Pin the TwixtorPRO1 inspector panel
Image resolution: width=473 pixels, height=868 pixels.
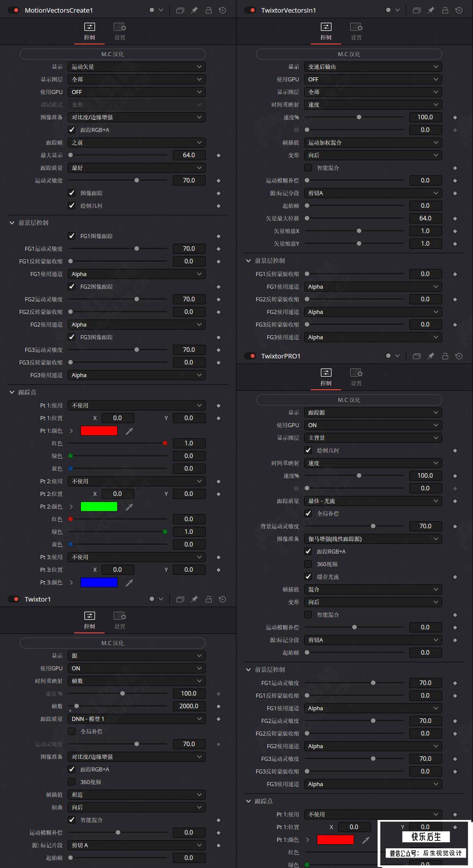coord(431,356)
